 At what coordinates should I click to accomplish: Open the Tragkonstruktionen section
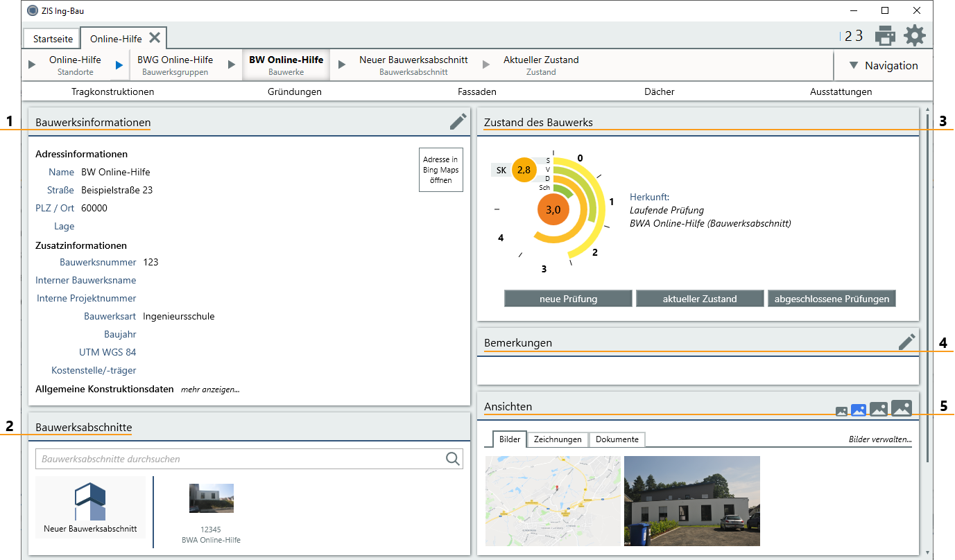pyautogui.click(x=113, y=91)
